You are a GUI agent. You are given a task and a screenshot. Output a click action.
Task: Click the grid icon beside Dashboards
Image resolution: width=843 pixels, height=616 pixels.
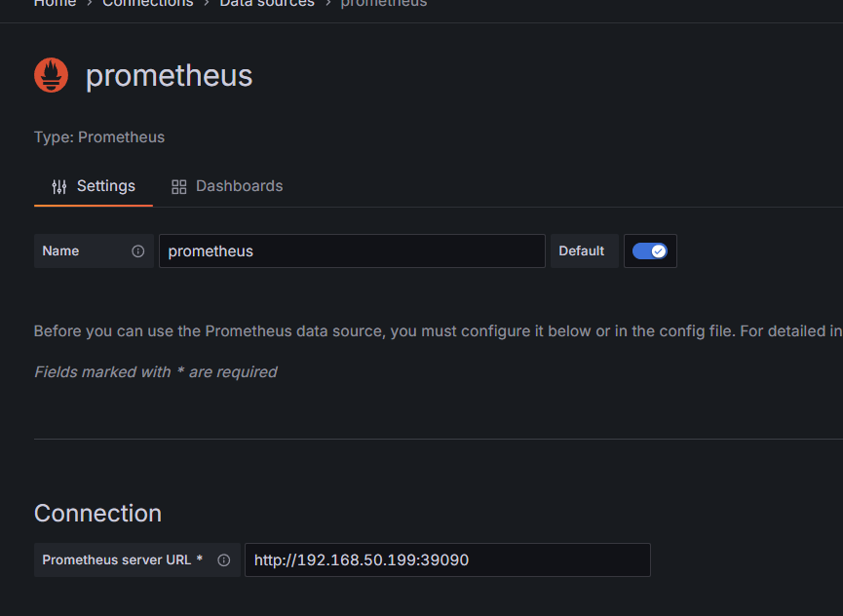coord(178,186)
